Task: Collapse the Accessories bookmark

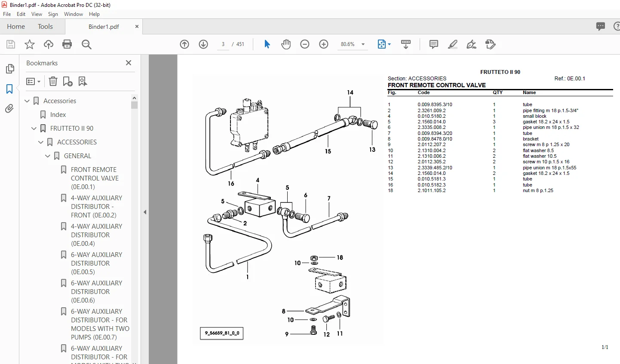Action: click(27, 101)
